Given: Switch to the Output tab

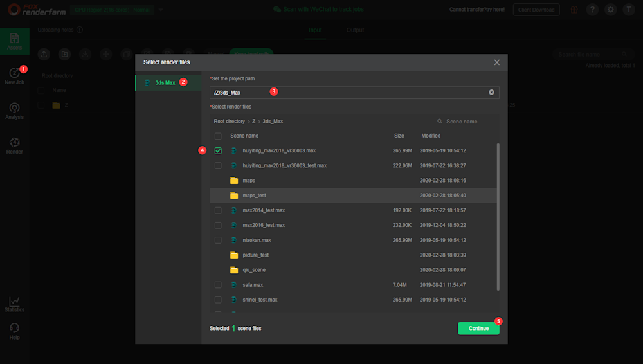Looking at the screenshot, I should 355,30.
